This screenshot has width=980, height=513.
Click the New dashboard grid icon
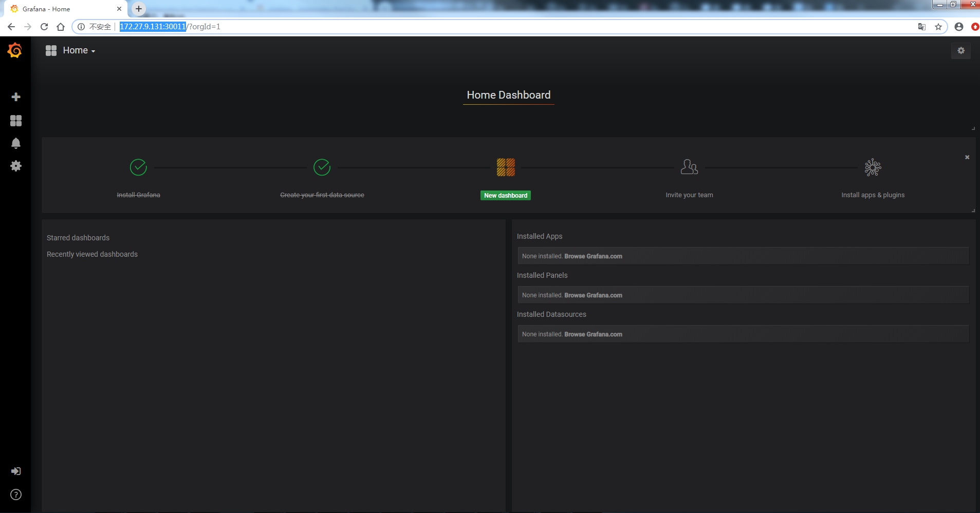tap(506, 167)
